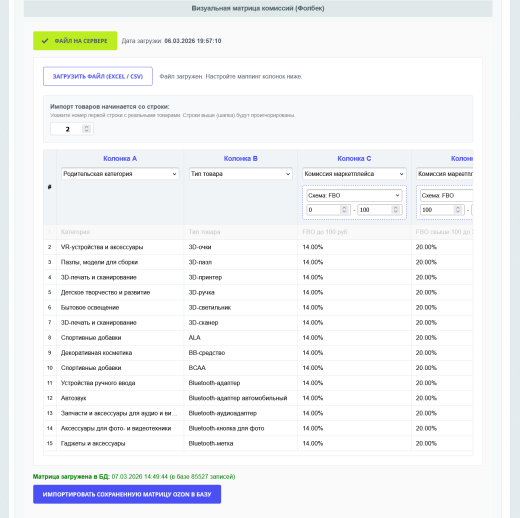This screenshot has width=520, height=518.
Task: Click the 'Колонка A' header
Action: [120, 158]
